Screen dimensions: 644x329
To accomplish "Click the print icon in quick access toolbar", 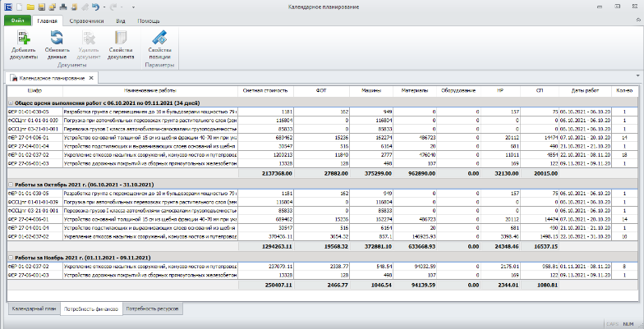I will pos(62,6).
